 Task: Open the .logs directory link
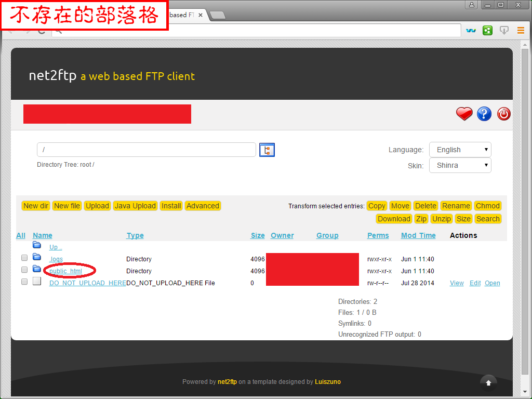coord(56,259)
